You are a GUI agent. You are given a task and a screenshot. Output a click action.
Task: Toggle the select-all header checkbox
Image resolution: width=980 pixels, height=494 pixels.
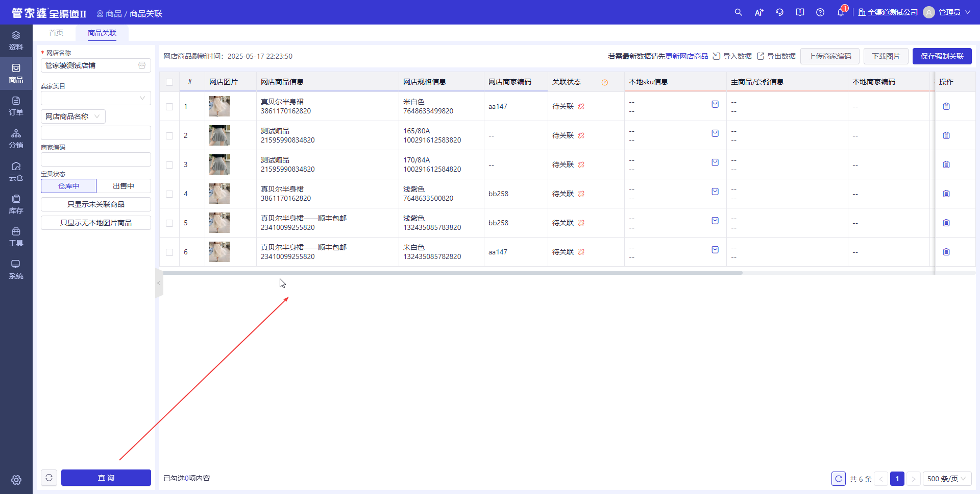(169, 82)
